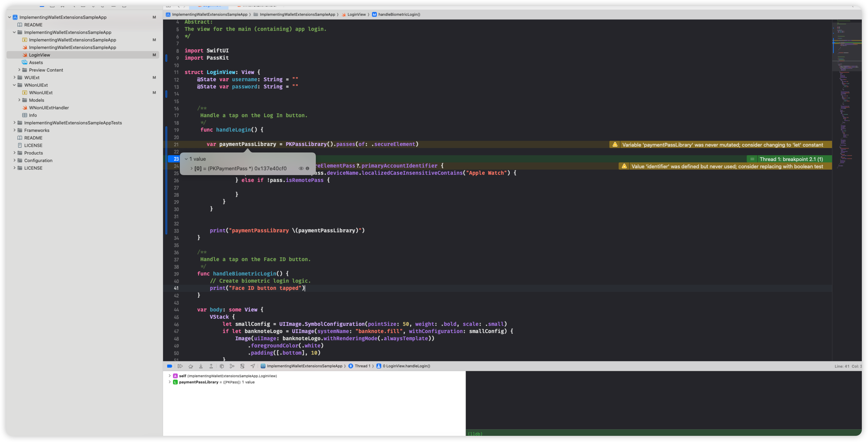Open the Environment Overrides icon
This screenshot has width=868, height=442.
[x=242, y=366]
